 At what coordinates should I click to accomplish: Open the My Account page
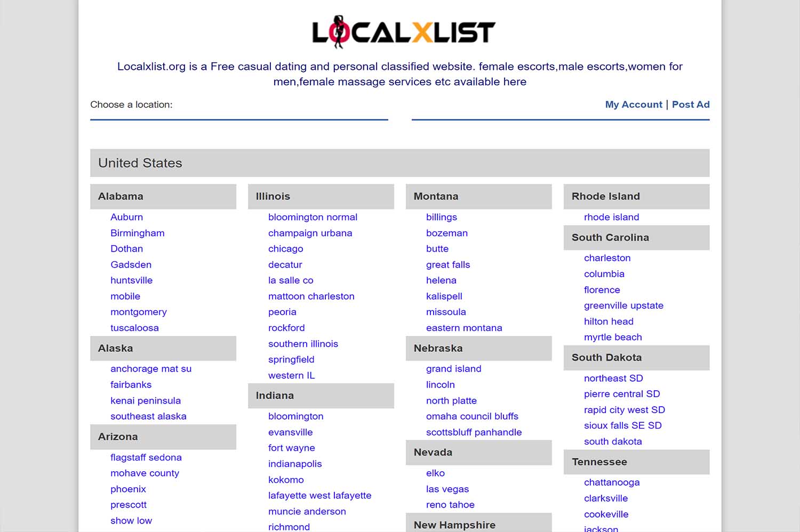633,104
